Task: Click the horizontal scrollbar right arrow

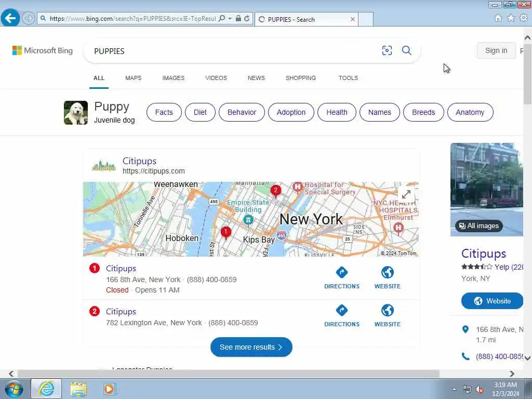Action: click(x=512, y=374)
